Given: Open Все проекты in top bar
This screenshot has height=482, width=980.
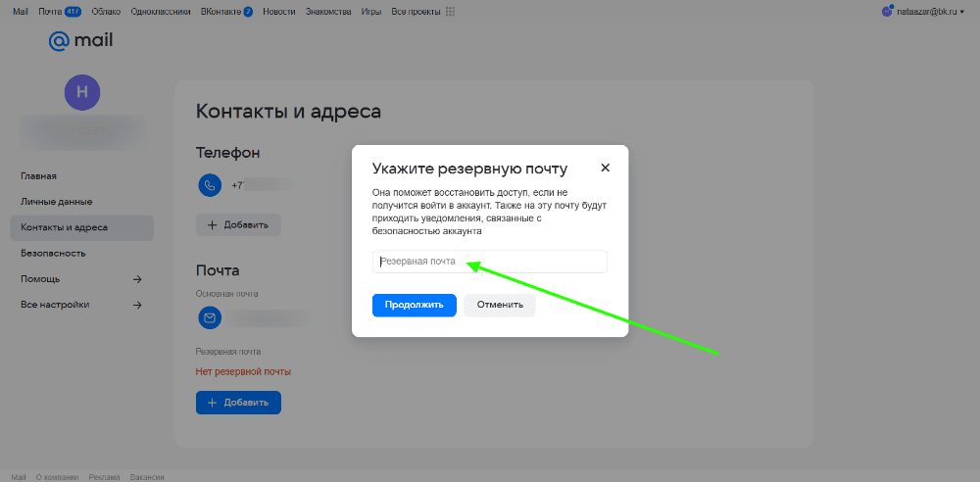Looking at the screenshot, I should click(x=416, y=12).
